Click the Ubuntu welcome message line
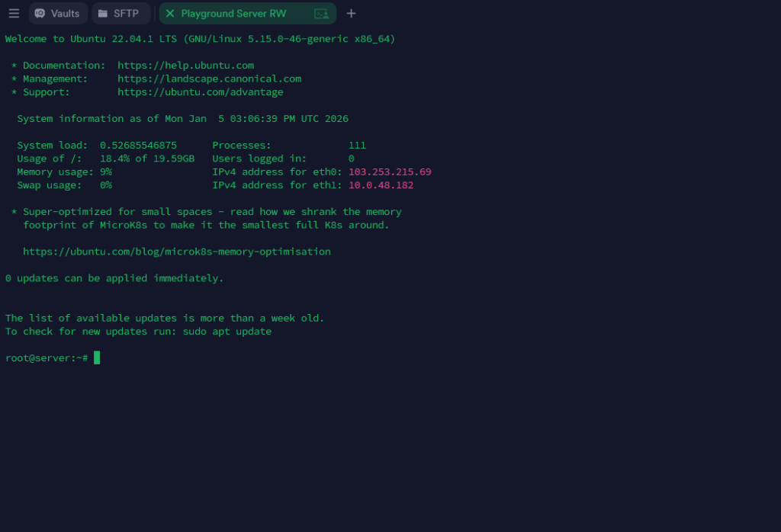781x532 pixels. 200,38
